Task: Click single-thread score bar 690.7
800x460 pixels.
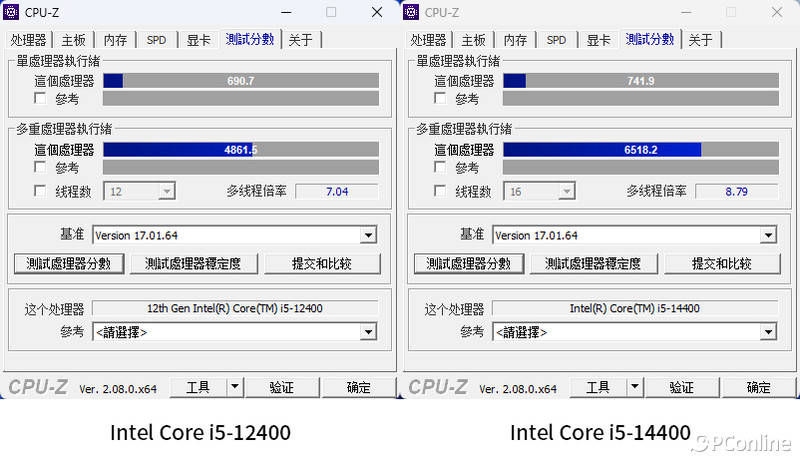Action: click(241, 81)
